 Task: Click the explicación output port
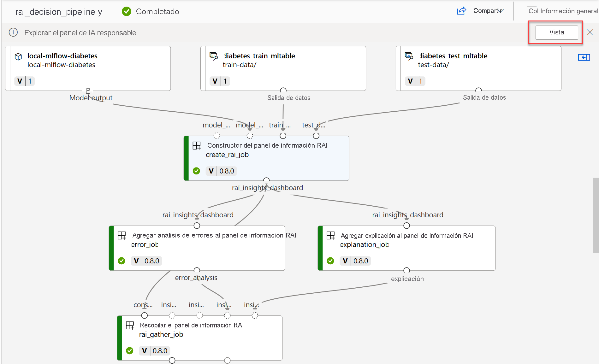tap(407, 270)
